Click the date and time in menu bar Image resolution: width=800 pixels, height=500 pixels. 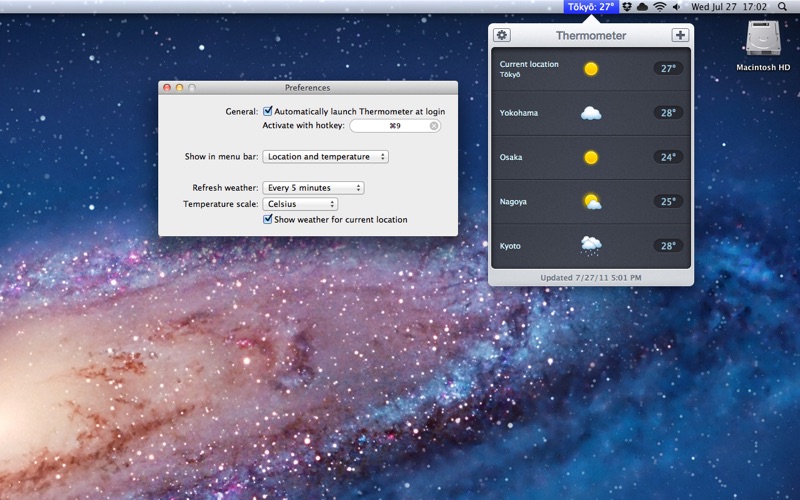[x=729, y=7]
